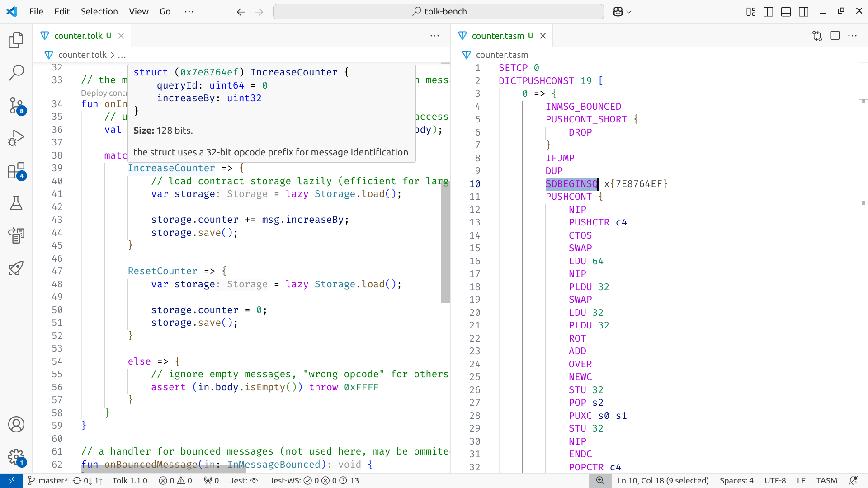Click ResetCounter on line 47

click(x=163, y=271)
